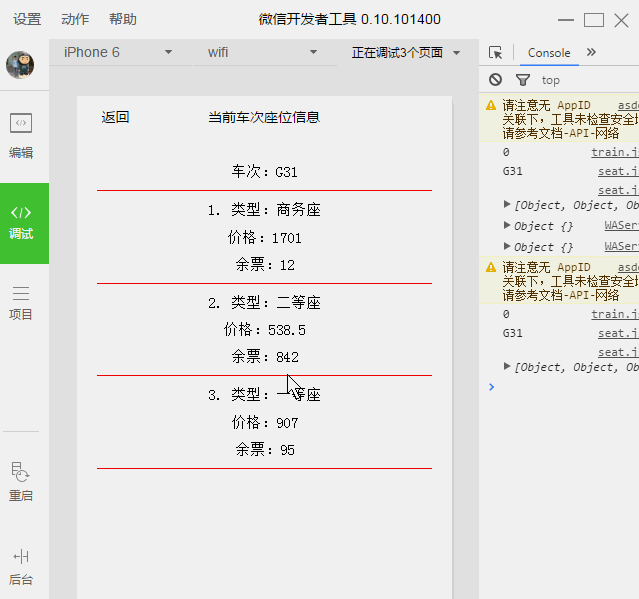Click the 余票：12 text
The image size is (639, 599).
pyautogui.click(x=264, y=265)
